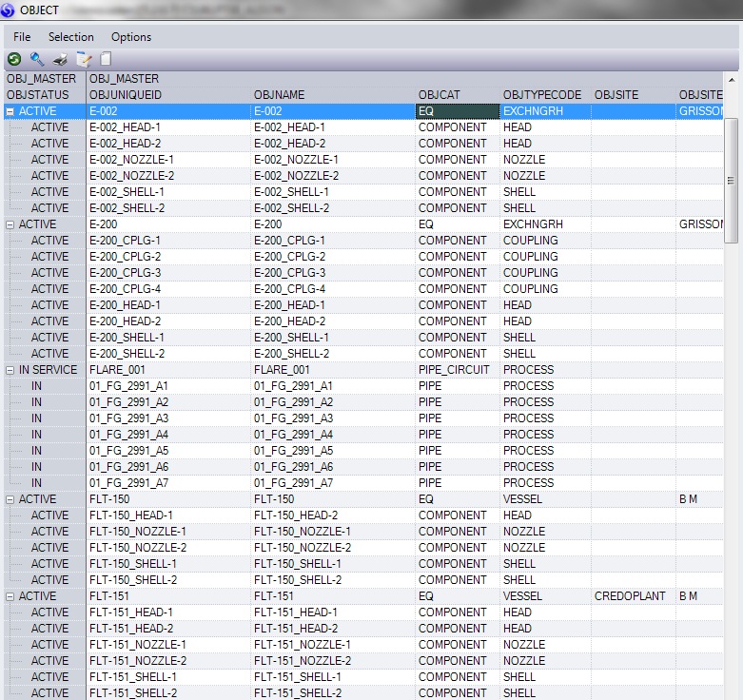743x700 pixels.
Task: Click the printer icon in toolbar
Action: click(60, 59)
